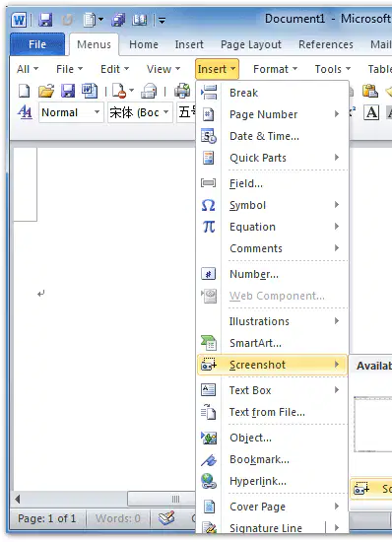
Task: Click the Open folder icon in toolbar
Action: [x=46, y=92]
